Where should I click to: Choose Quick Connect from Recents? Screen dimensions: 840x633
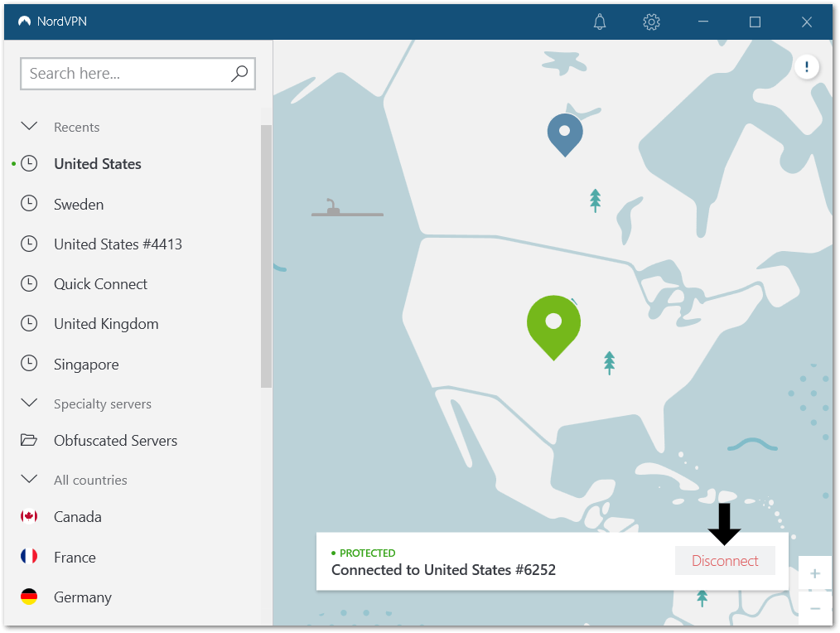tap(100, 284)
